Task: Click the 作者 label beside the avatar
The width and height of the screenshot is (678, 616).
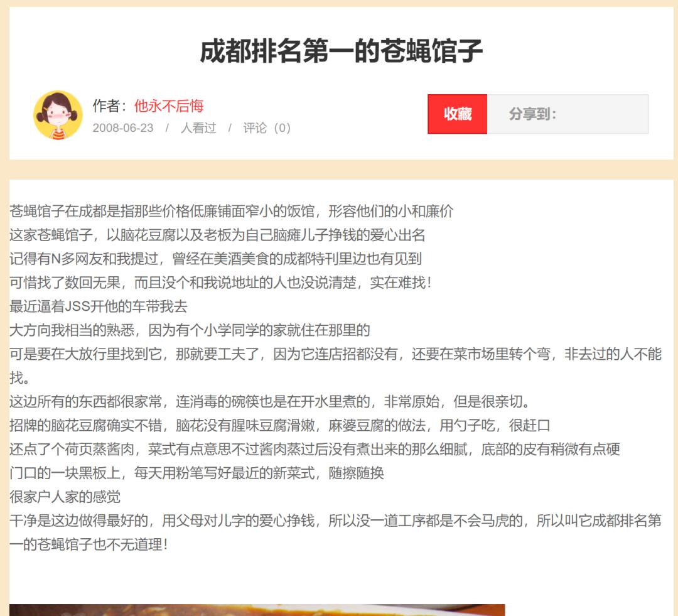Action: (109, 106)
